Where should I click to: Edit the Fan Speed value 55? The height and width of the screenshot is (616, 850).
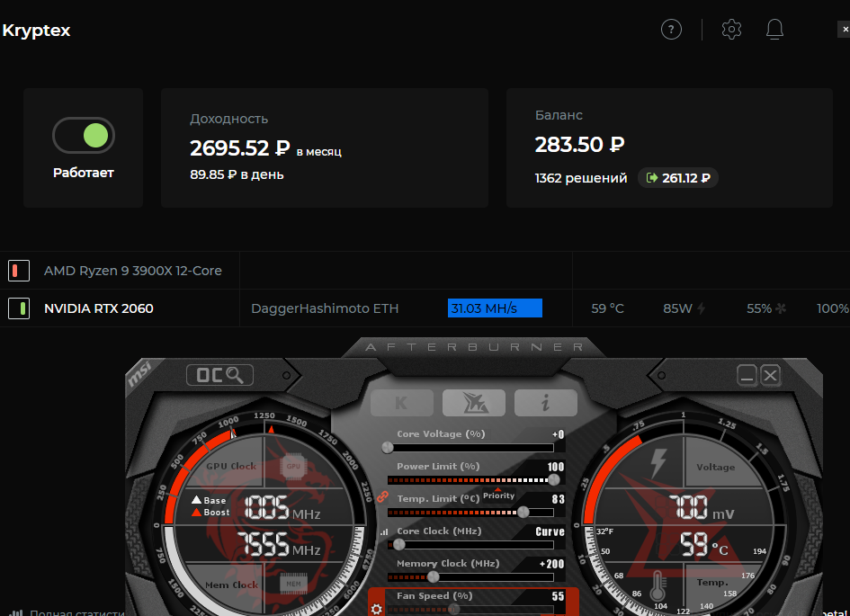tap(558, 596)
